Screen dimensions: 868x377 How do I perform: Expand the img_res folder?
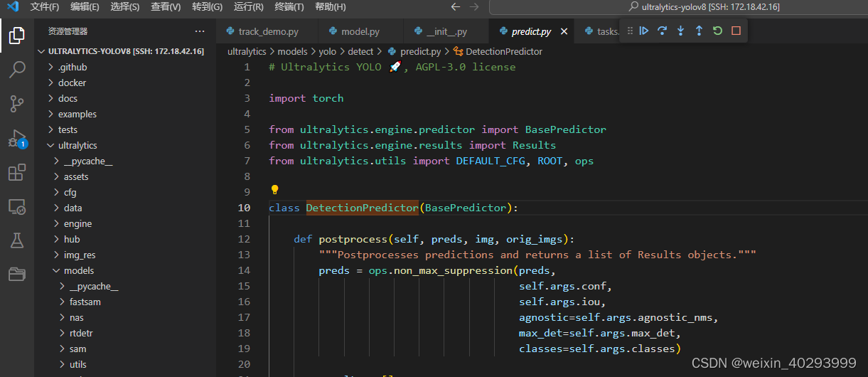coord(124,255)
